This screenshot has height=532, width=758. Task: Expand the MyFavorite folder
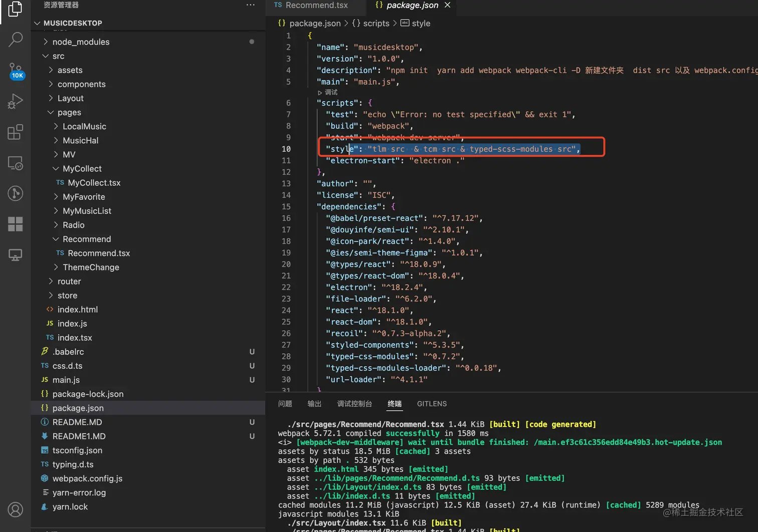click(x=148, y=197)
